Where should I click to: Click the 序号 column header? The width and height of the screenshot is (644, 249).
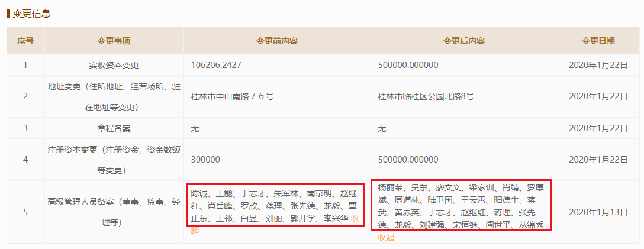coord(25,41)
